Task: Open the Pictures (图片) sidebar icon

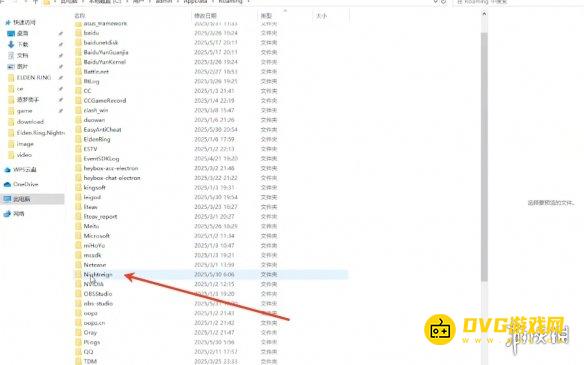Action: (x=11, y=67)
